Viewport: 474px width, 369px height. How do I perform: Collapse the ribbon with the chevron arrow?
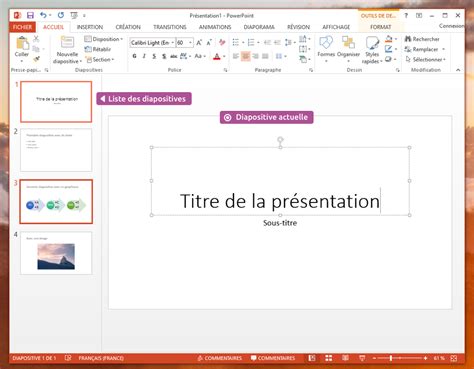pos(458,70)
